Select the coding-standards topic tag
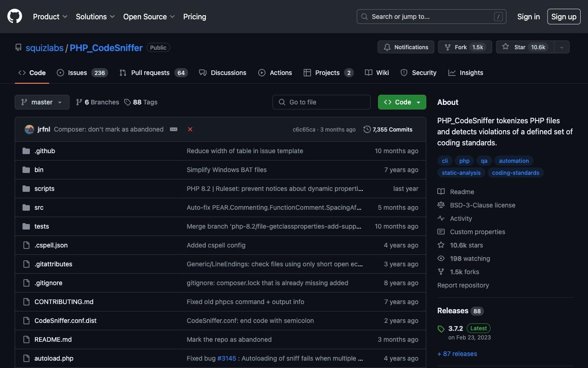The width and height of the screenshot is (588, 368). pos(515,172)
